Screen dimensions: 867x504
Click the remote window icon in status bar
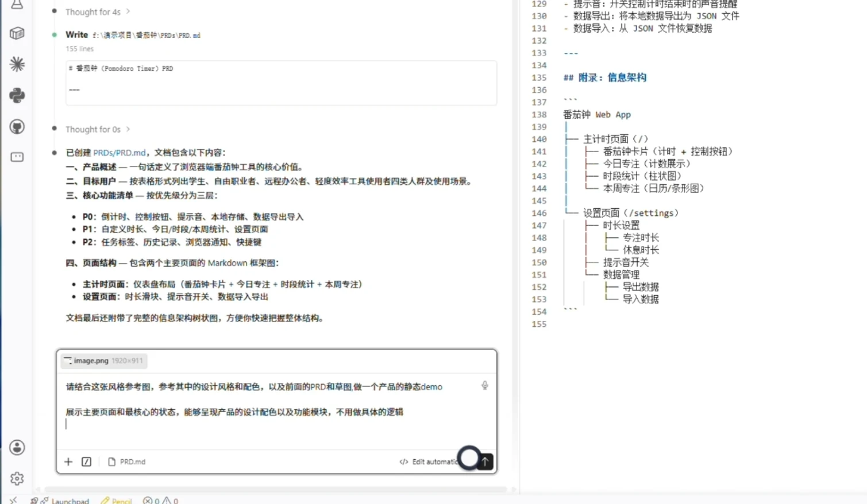[13, 500]
